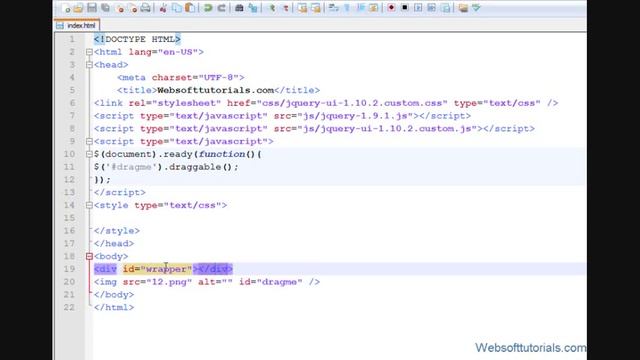The width and height of the screenshot is (640, 360).
Task: Click the jquery-1.9.1.js script line
Action: click(x=282, y=116)
